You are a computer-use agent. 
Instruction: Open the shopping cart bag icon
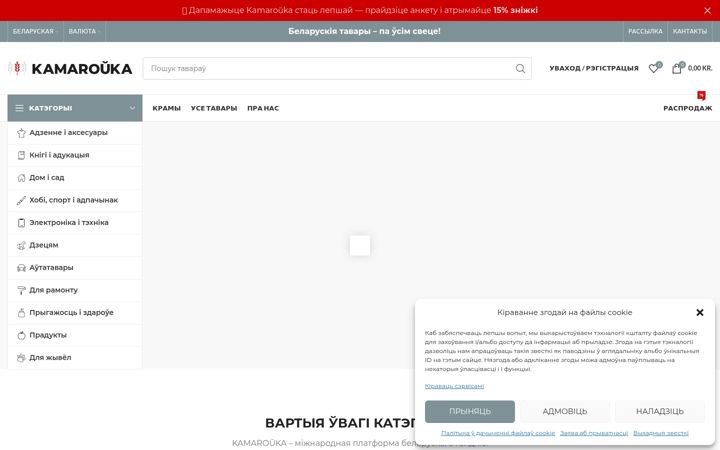click(x=676, y=68)
